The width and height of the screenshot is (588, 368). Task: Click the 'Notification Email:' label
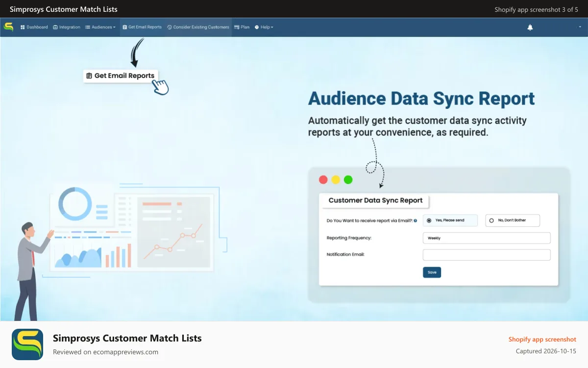(x=345, y=255)
